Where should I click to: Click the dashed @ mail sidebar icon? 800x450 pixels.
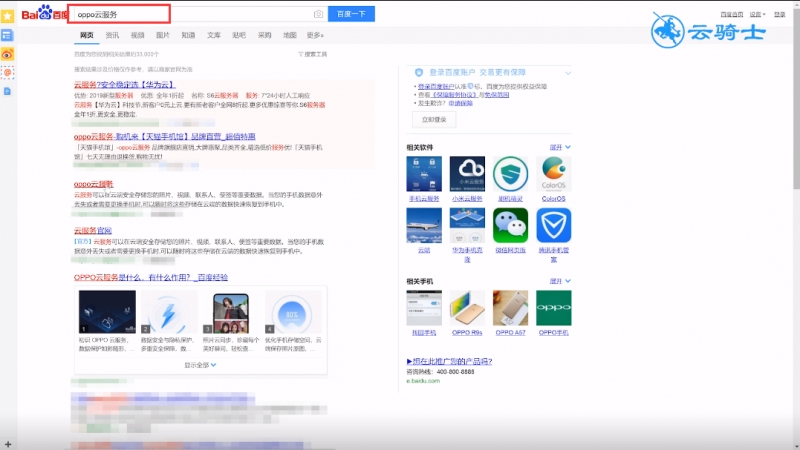pos(7,72)
